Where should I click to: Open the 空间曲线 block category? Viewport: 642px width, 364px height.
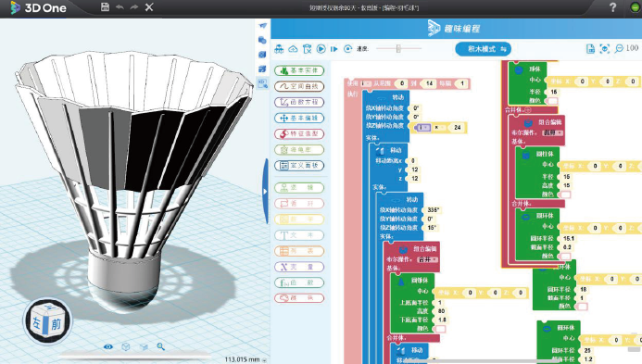pyautogui.click(x=299, y=86)
